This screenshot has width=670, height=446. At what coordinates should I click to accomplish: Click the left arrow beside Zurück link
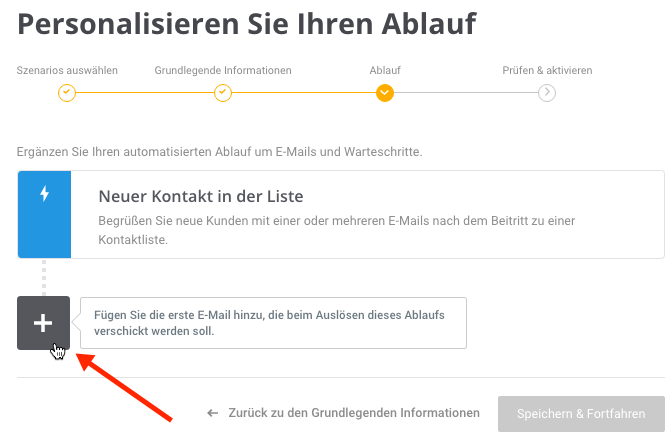pyautogui.click(x=212, y=413)
